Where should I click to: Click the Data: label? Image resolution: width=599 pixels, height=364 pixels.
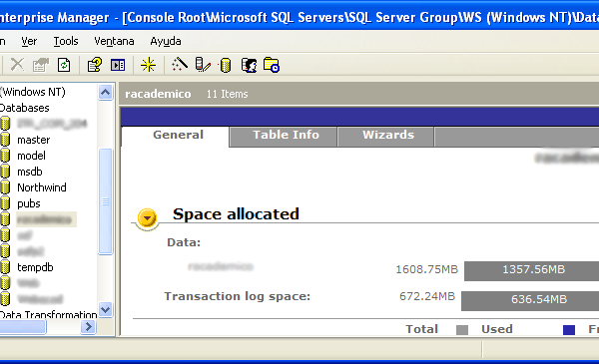pyautogui.click(x=184, y=242)
